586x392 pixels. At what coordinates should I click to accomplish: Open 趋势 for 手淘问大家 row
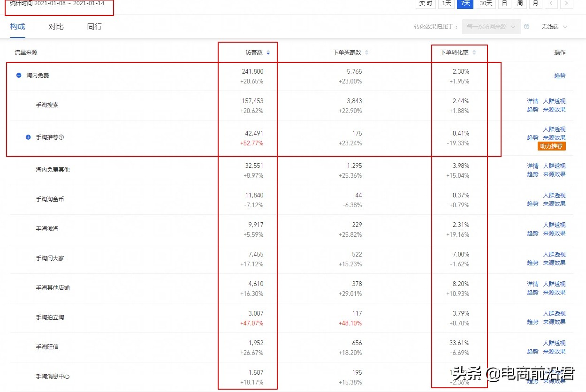[533, 263]
